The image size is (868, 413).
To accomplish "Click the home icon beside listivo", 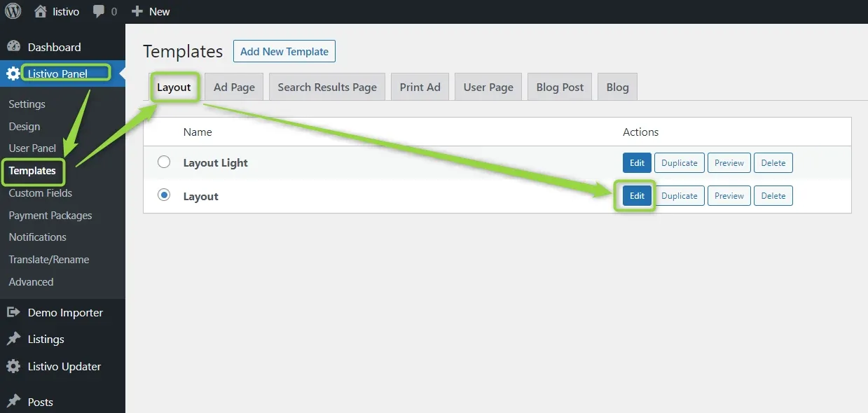I will point(41,11).
